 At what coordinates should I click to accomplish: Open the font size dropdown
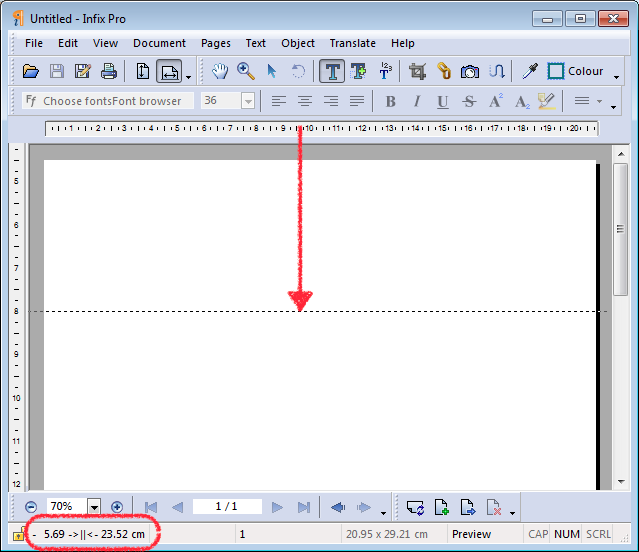pos(248,101)
